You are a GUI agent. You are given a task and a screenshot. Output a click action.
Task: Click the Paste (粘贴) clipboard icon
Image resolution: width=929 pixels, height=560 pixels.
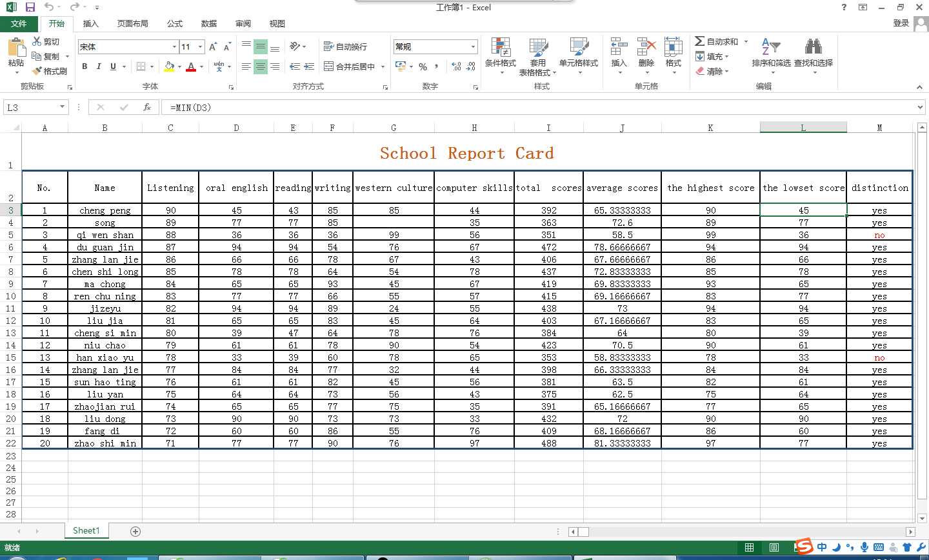[x=16, y=48]
